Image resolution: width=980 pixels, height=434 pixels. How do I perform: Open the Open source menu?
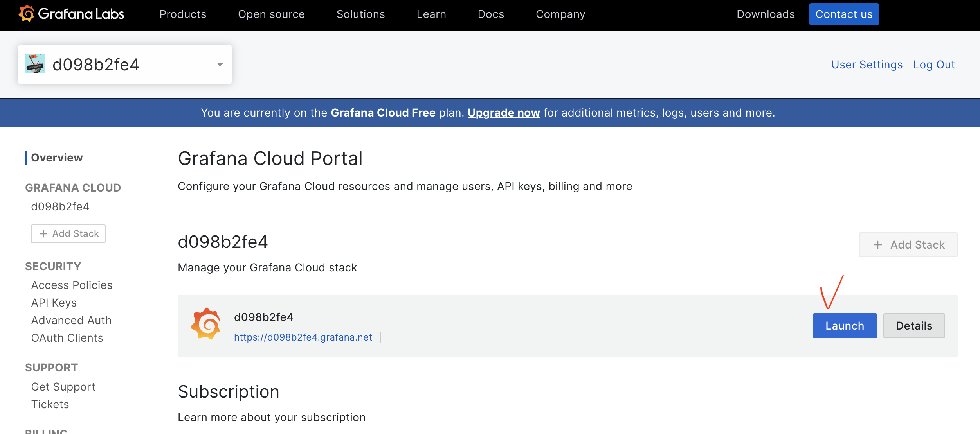[271, 14]
